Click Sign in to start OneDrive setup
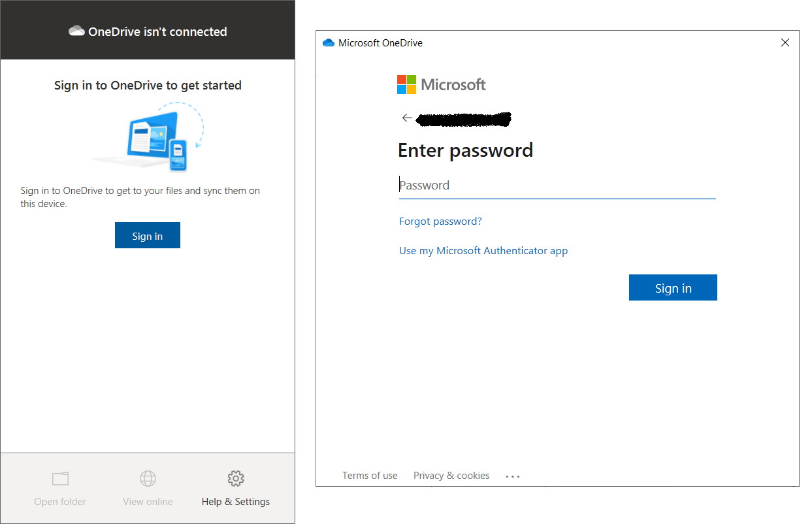Screen dimensions: 812x524 pos(148,235)
